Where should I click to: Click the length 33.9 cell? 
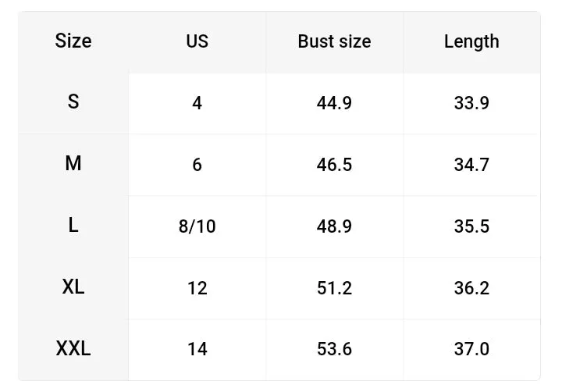[x=471, y=103]
